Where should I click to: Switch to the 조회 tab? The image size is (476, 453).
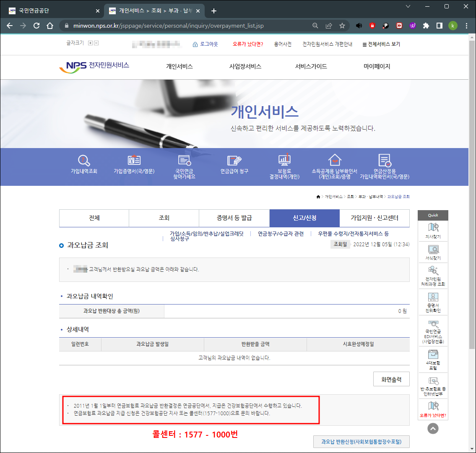(164, 218)
